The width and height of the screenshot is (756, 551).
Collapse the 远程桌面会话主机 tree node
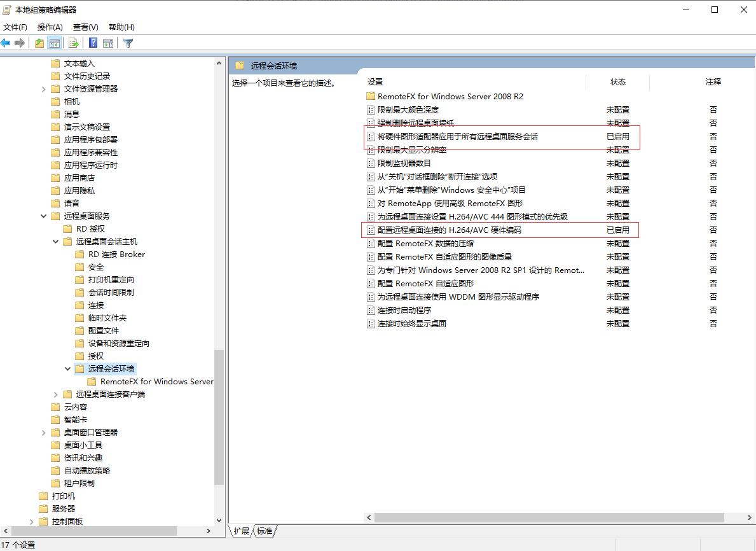tap(55, 242)
